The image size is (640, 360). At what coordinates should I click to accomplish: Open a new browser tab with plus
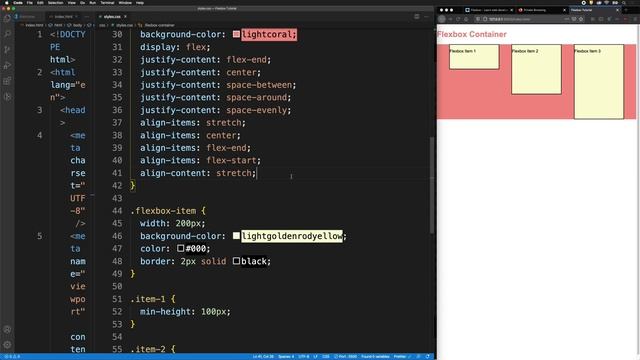pos(626,10)
